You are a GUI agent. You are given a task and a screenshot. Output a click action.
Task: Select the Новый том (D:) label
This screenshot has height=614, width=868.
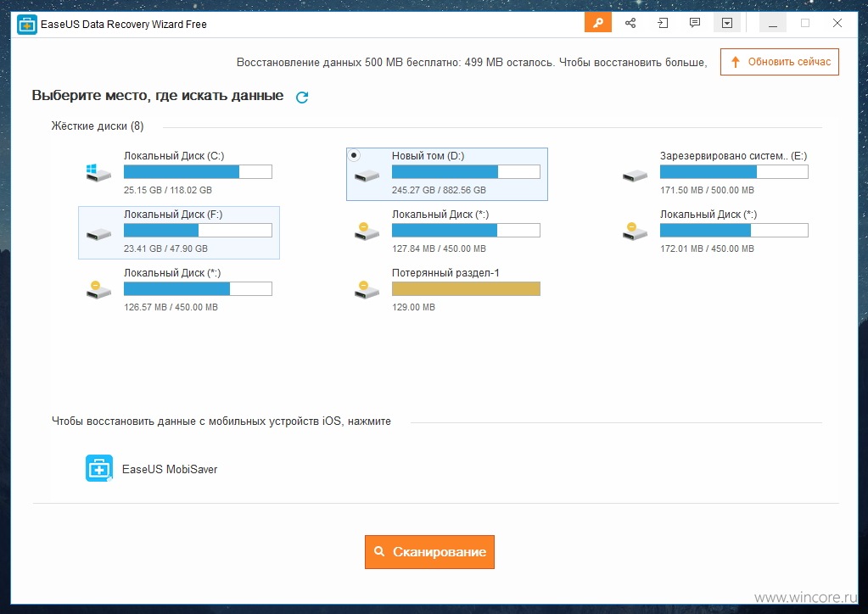pos(428,156)
